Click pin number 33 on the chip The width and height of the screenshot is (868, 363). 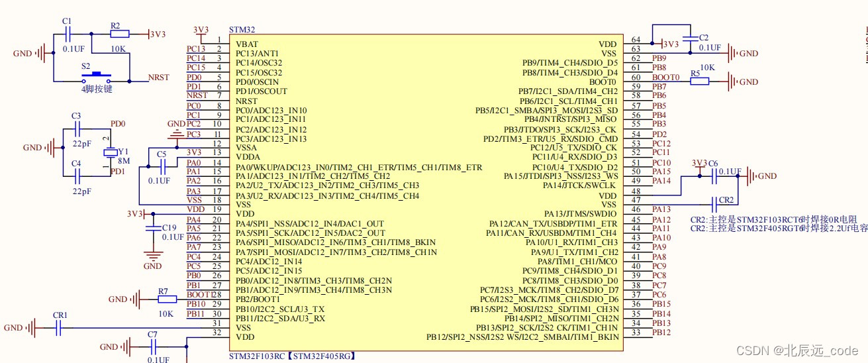636,333
